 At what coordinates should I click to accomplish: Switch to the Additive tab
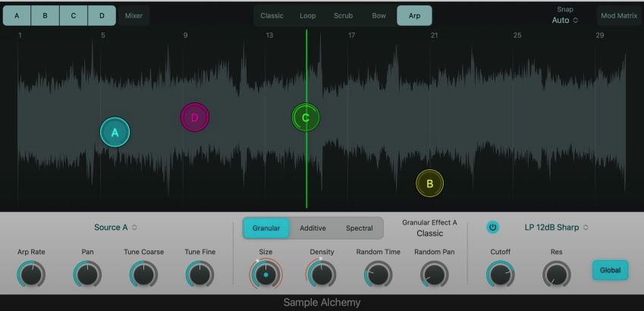[x=313, y=228]
